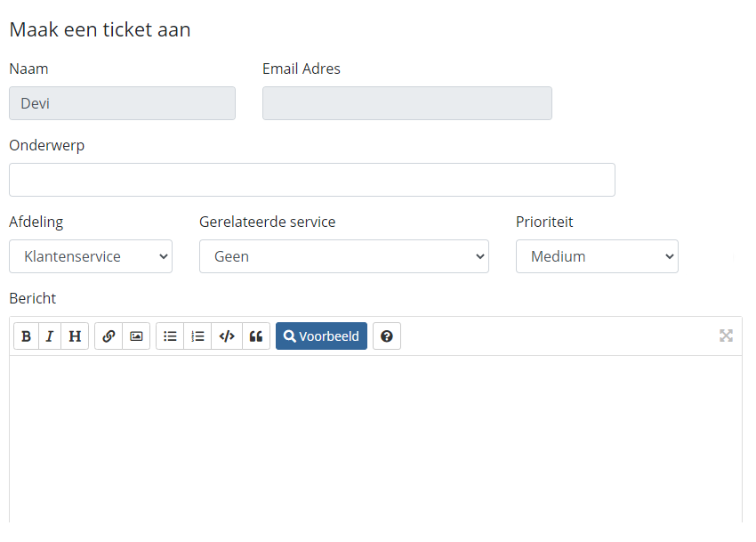
Task: Click the Geen option text in service selector
Action: [x=231, y=256]
